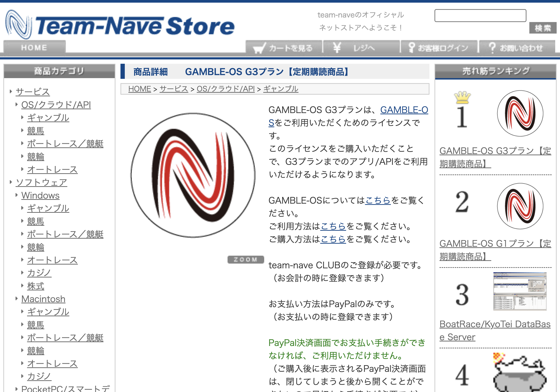Image resolution: width=560 pixels, height=392 pixels.
Task: Open カジノ under Windows
Action: point(39,273)
